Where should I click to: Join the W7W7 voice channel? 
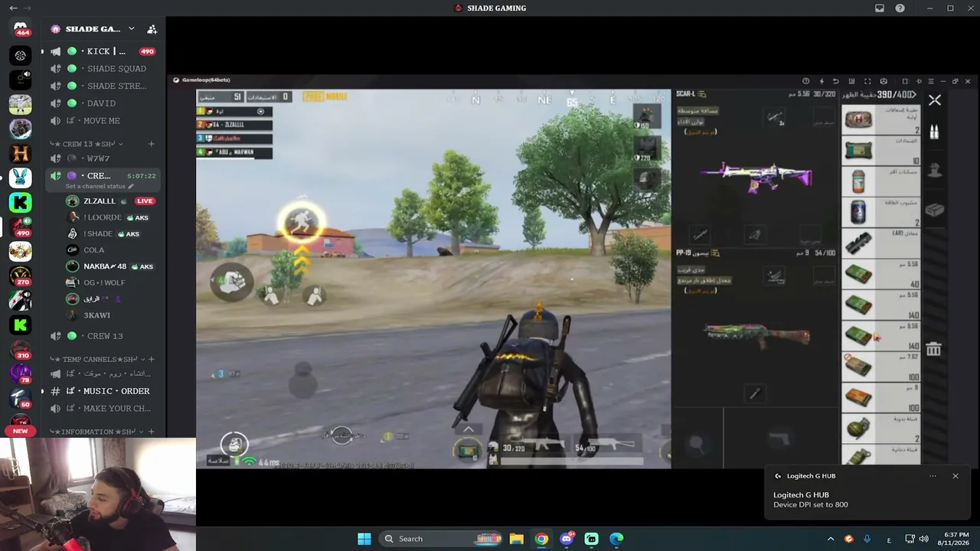tap(103, 158)
